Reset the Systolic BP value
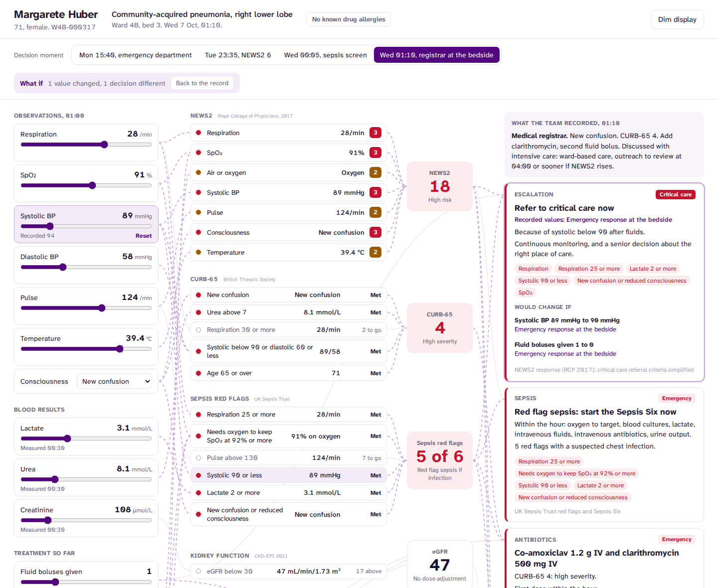 [144, 236]
